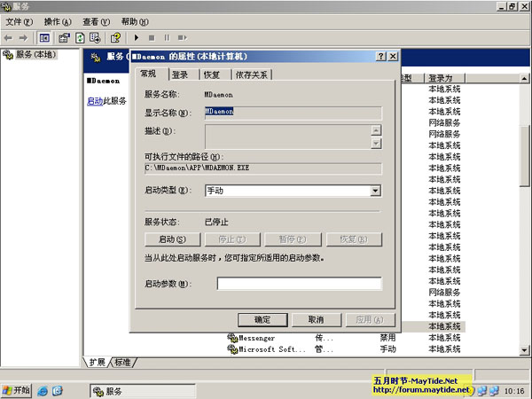Image resolution: width=532 pixels, height=399 pixels.
Task: Open the 启动类型 startup type dropdown
Action: tap(375, 191)
